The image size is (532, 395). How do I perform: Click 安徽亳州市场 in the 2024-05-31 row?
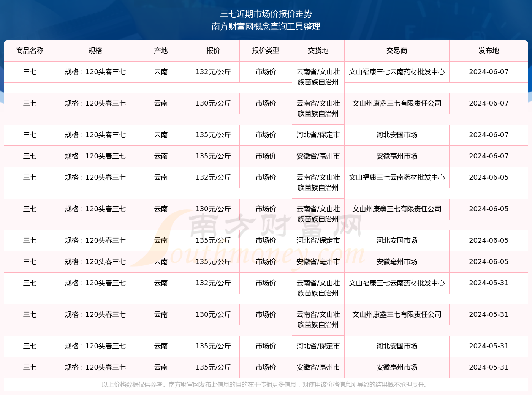(397, 367)
